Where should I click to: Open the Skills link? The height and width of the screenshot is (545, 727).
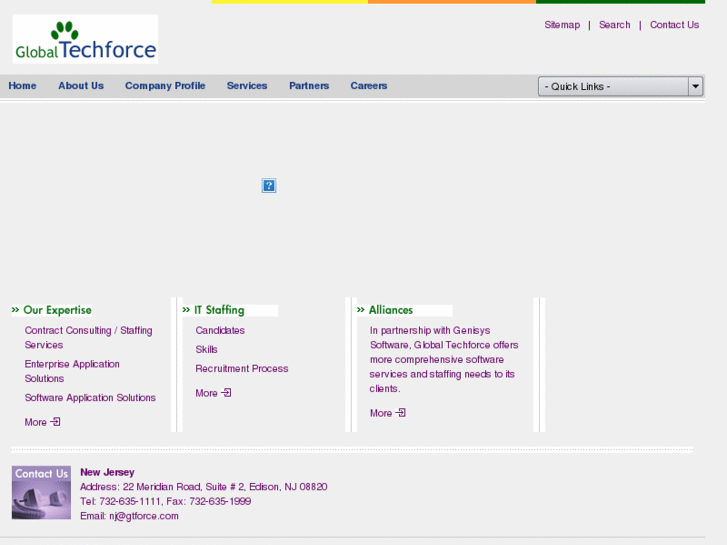click(206, 349)
